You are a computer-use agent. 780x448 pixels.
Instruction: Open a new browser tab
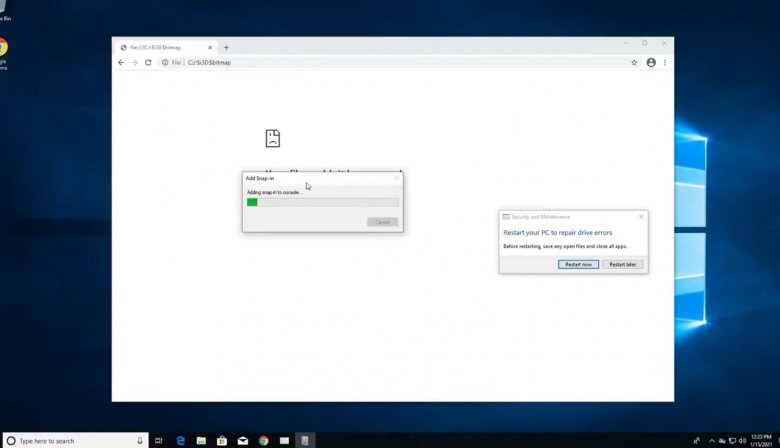226,47
